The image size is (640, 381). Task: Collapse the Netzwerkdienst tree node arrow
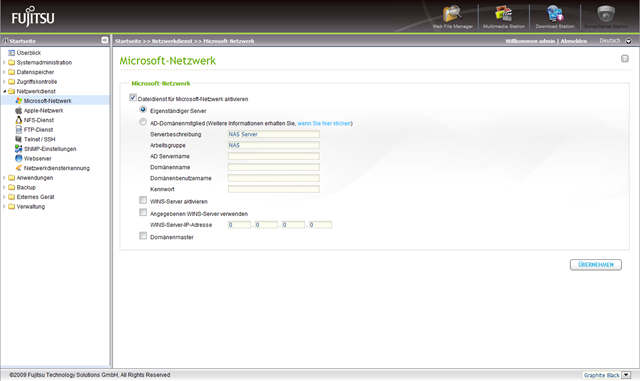[4, 91]
